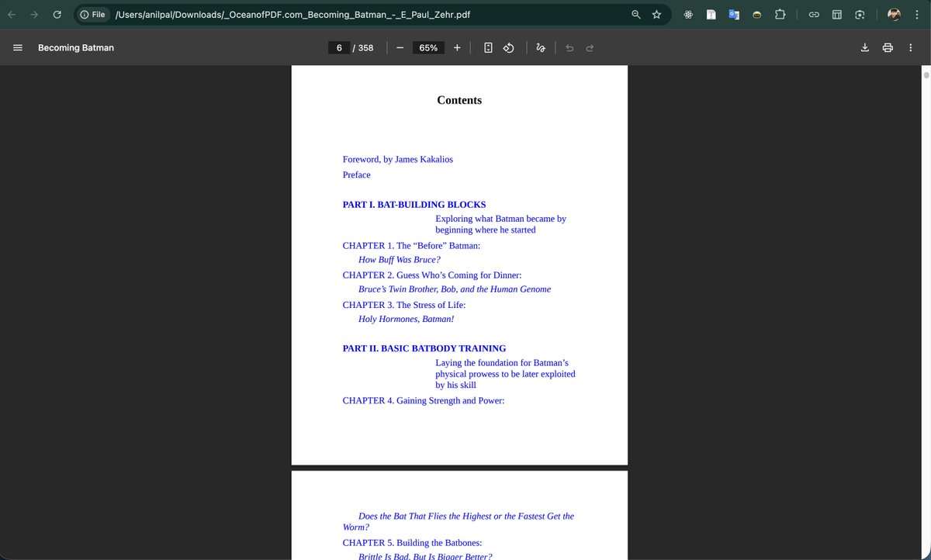Click How Buff Was Bruce? subtitle link

pos(400,260)
